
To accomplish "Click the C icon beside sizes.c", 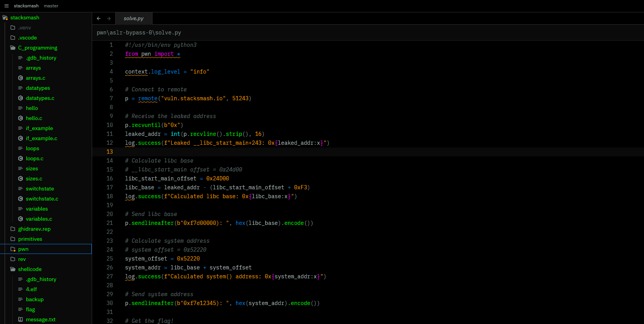I will point(21,178).
